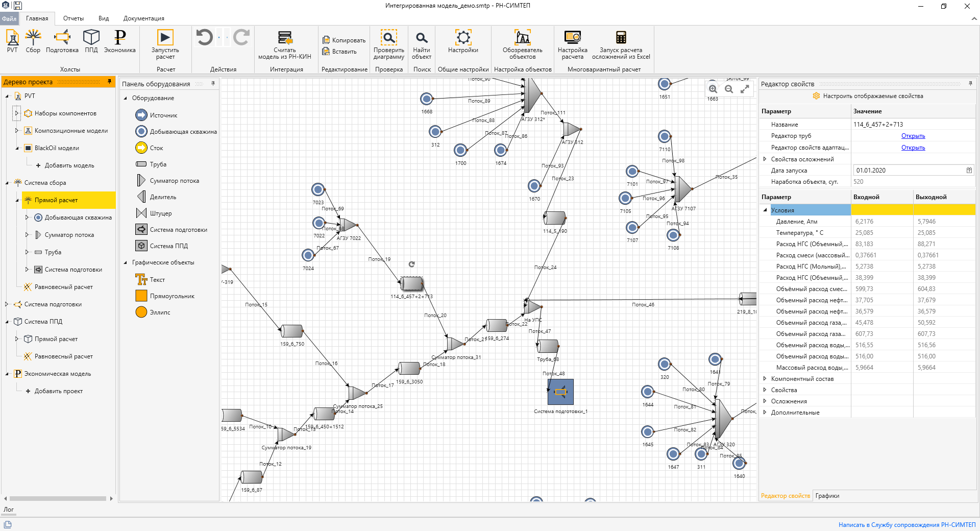Switch to Вид ribbon tab
The height and width of the screenshot is (531, 980).
(104, 18)
